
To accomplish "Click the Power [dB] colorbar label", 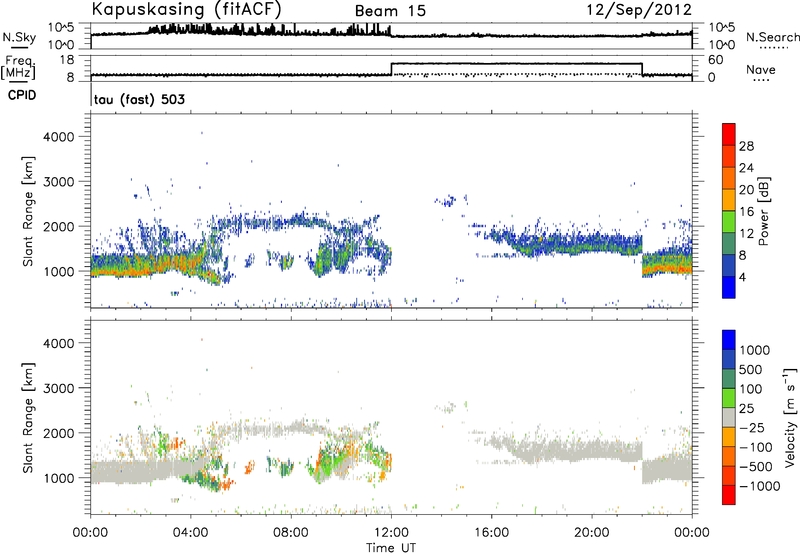I will click(x=763, y=211).
